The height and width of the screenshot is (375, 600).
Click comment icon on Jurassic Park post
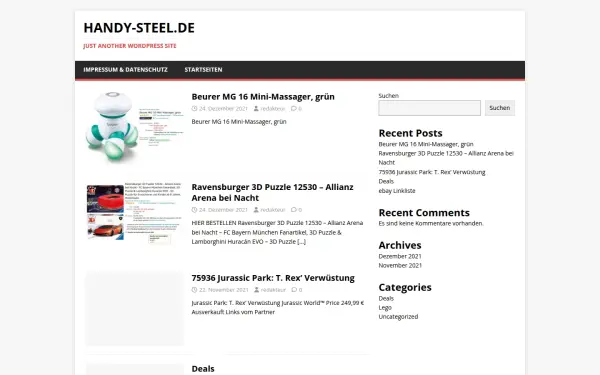[x=294, y=290]
